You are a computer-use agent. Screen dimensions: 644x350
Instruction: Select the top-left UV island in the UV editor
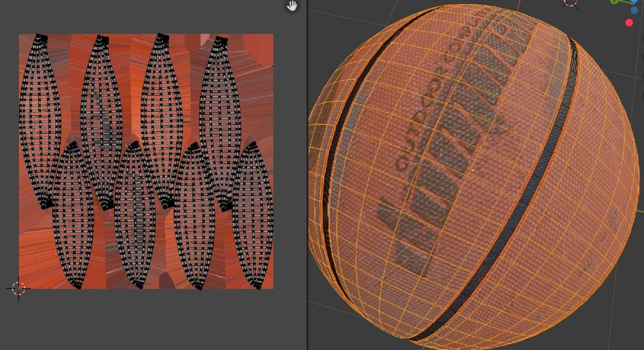[40, 121]
